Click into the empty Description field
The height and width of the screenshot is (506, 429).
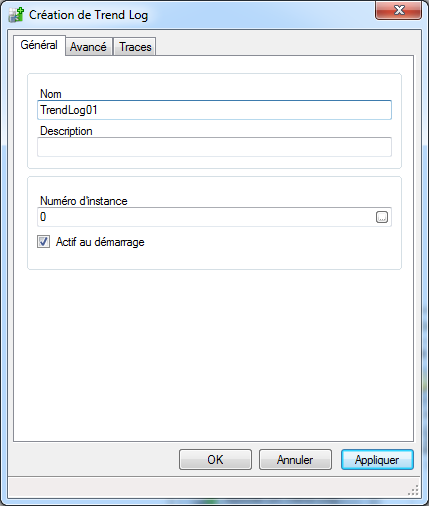pyautogui.click(x=214, y=147)
